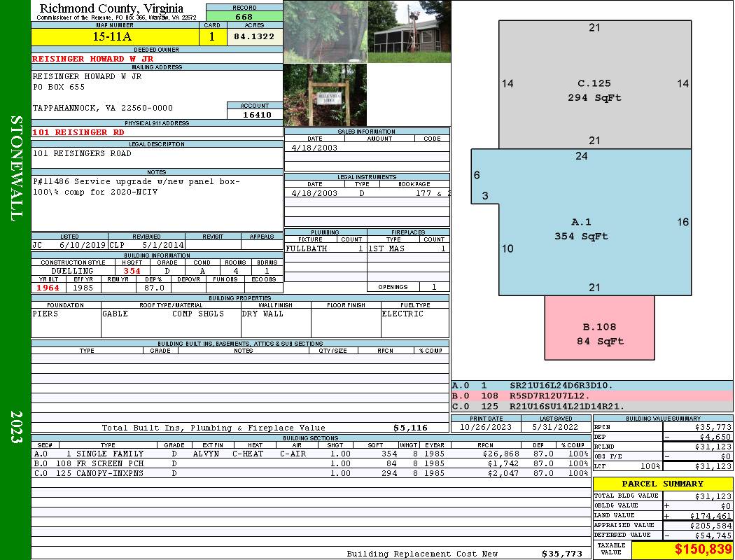Click the account number 16410 field
The width and height of the screenshot is (735, 560).
[x=255, y=115]
